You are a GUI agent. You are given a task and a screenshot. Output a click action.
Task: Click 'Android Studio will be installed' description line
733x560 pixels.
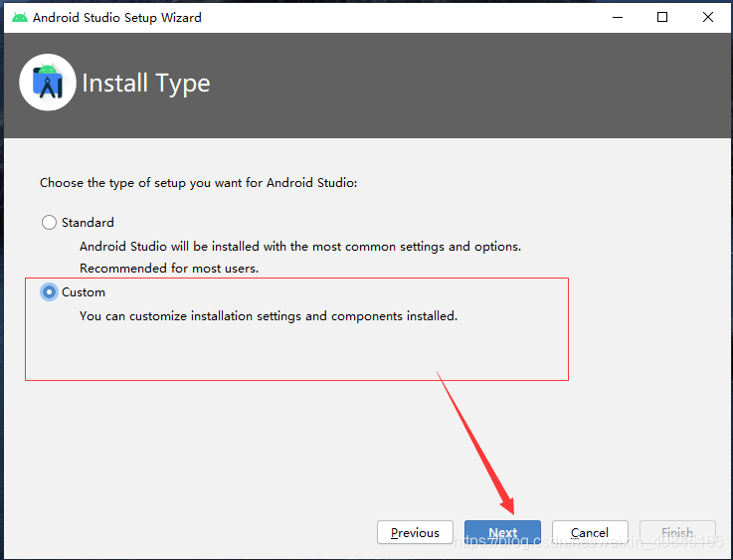300,247
